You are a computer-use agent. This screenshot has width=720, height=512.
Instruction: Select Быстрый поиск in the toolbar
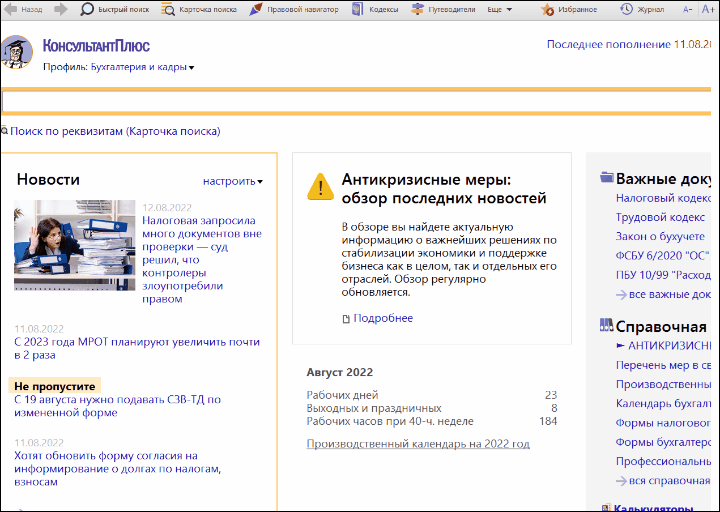(124, 9)
